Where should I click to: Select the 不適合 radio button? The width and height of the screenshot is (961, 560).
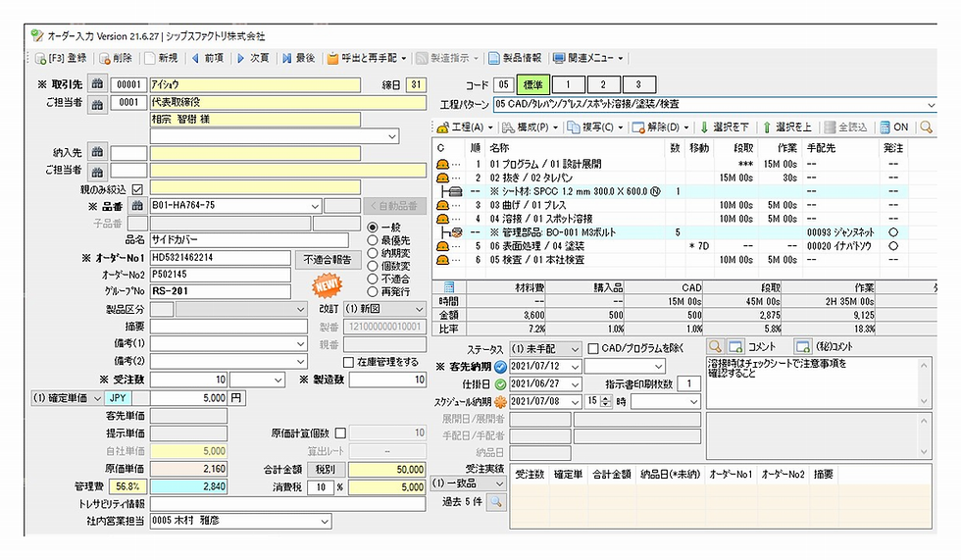click(x=372, y=279)
